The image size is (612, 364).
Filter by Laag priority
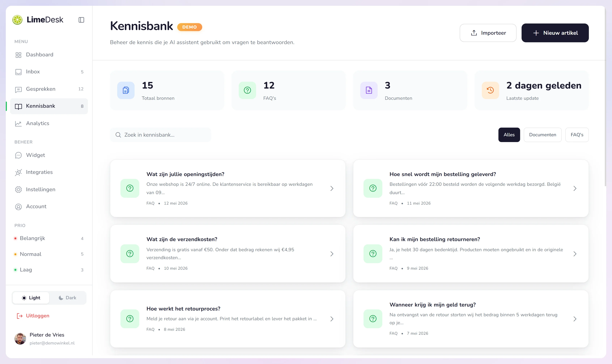49,270
